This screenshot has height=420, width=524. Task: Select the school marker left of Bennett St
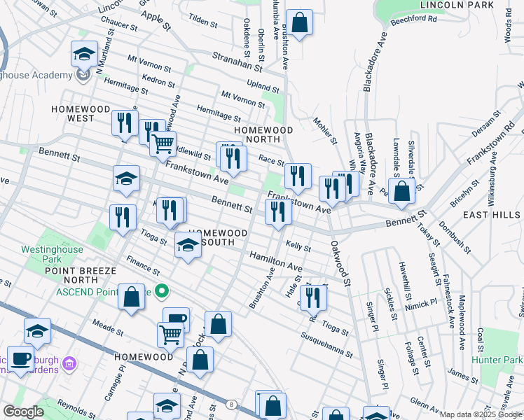coord(126,179)
